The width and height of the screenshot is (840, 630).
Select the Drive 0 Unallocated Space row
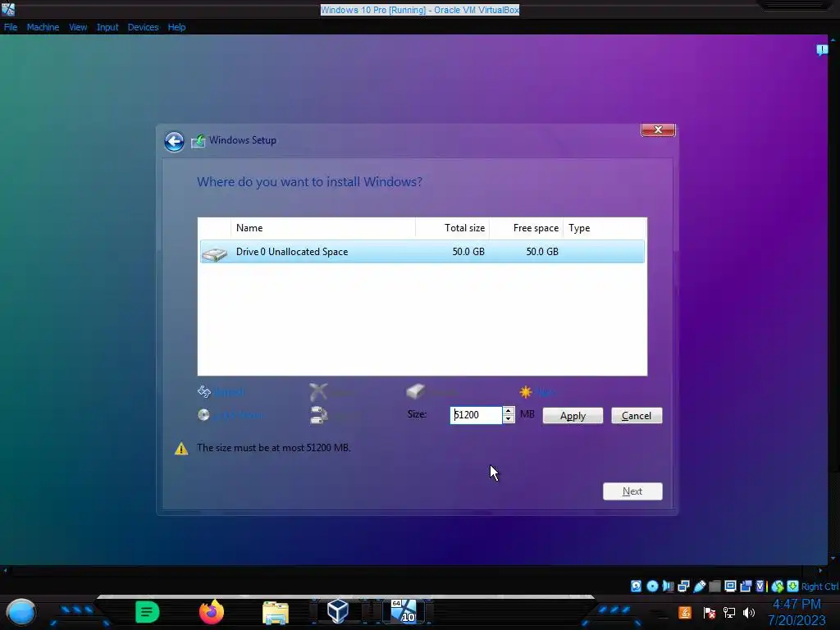422,252
